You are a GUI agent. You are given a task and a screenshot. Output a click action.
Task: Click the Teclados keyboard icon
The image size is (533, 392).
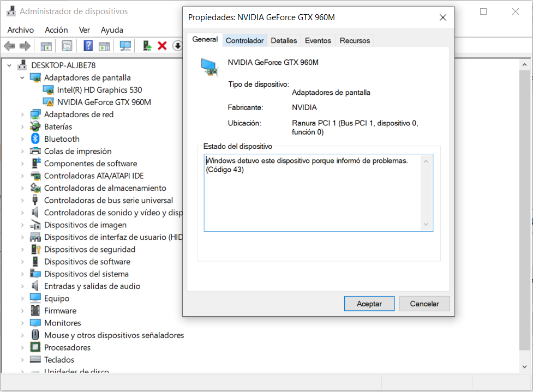(35, 359)
